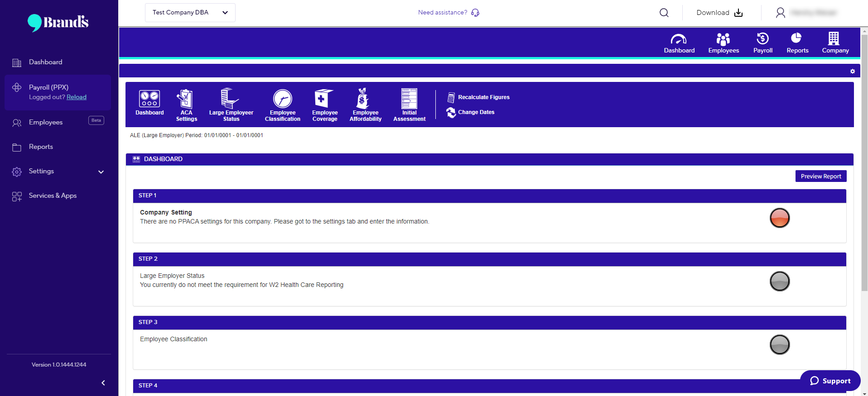Viewport: 868px width, 396px height.
Task: Select Payroll (PPX) in the sidebar
Action: coord(48,87)
